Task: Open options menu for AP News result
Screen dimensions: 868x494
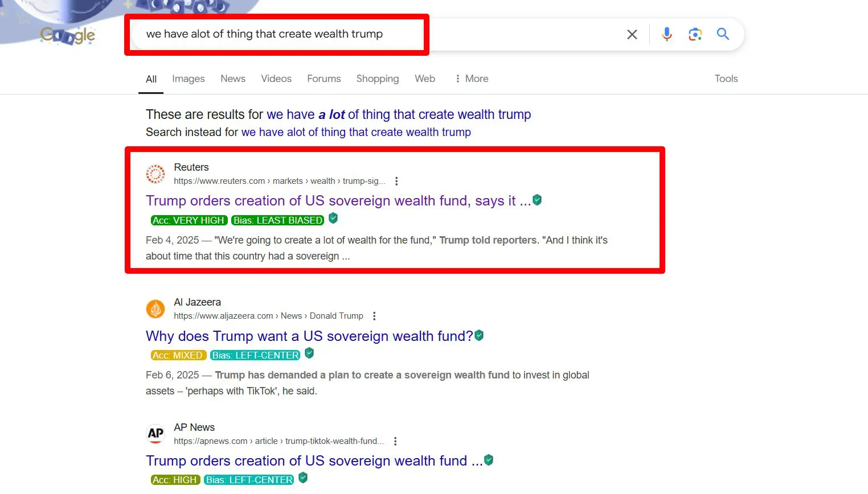Action: coord(395,441)
